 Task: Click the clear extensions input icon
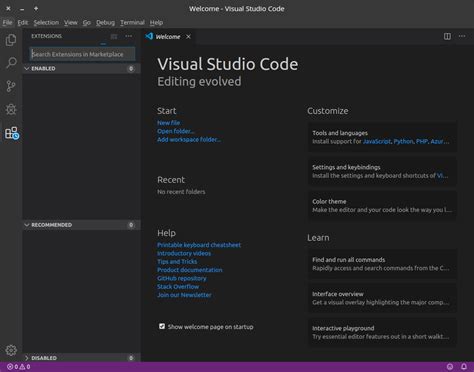[114, 36]
